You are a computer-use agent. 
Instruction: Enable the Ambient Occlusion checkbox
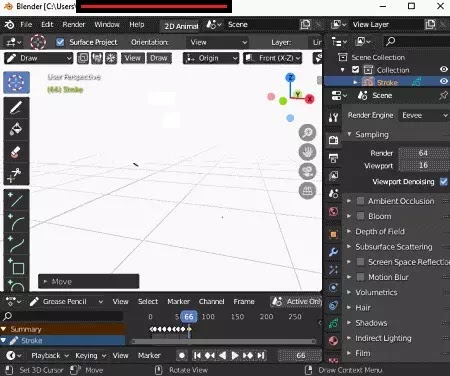(360, 201)
